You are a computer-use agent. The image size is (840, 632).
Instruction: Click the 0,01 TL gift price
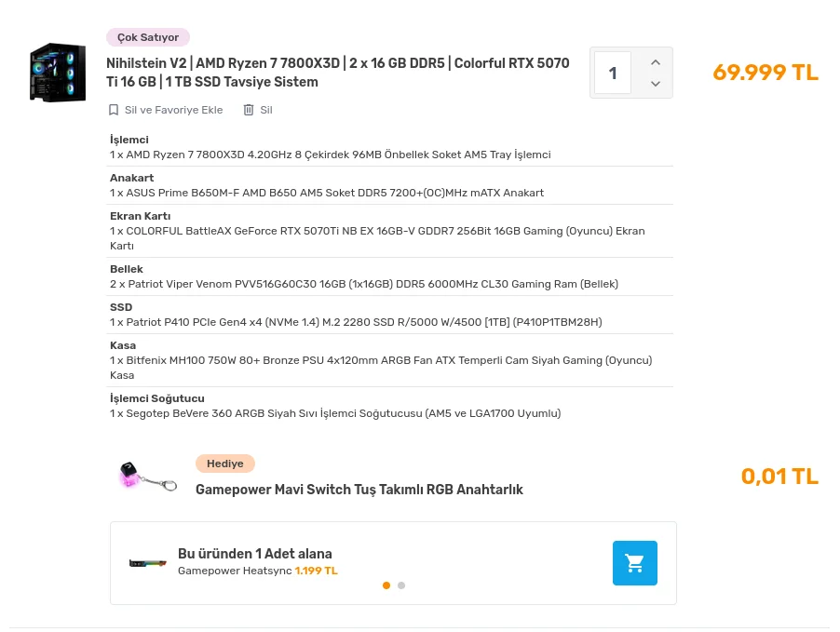(x=780, y=477)
